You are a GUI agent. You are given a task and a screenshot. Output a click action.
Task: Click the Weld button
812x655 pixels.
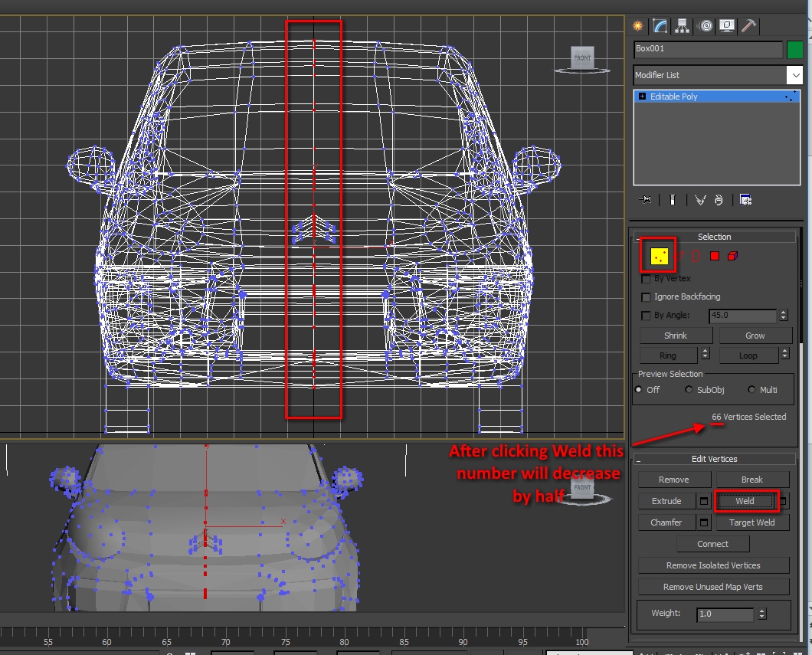click(x=745, y=501)
